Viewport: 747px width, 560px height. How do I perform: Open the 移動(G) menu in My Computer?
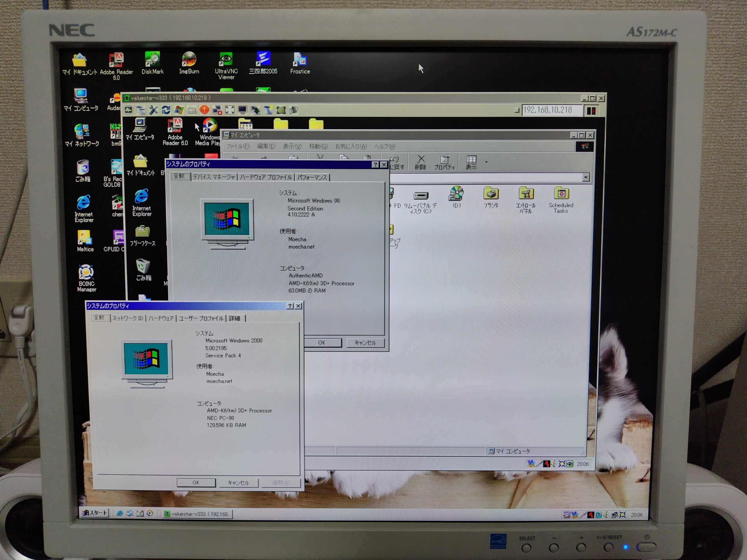click(x=318, y=146)
